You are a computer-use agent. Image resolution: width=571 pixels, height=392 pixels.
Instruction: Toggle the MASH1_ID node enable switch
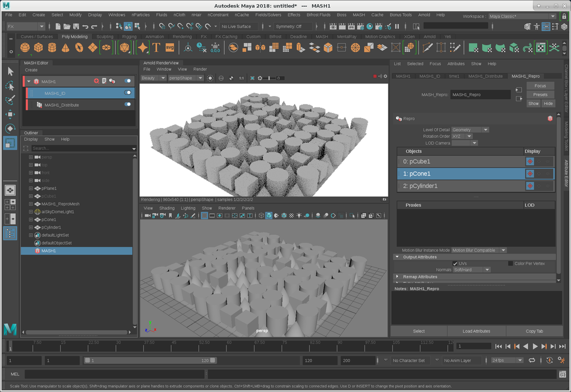click(128, 93)
